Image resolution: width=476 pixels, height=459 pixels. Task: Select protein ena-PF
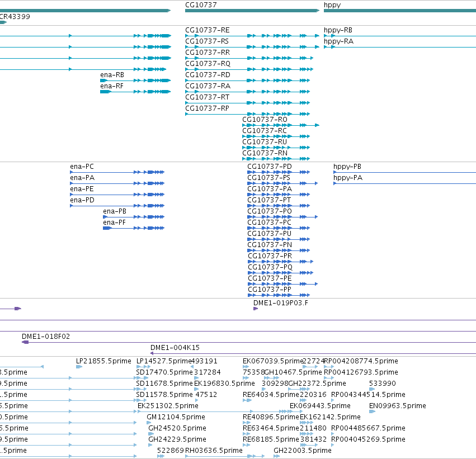click(x=114, y=223)
